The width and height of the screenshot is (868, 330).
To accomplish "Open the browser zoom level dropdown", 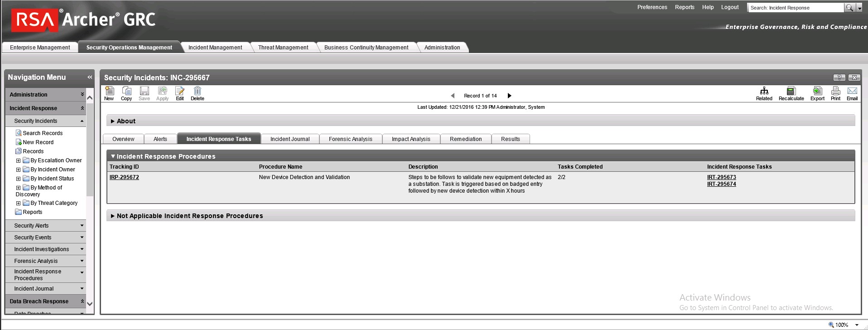I will (x=857, y=325).
